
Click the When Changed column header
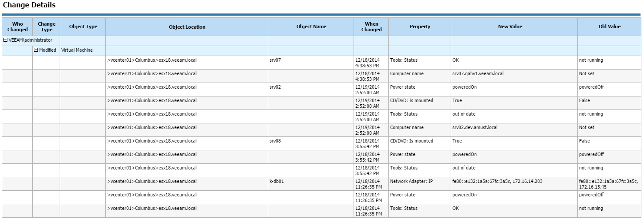tap(371, 27)
